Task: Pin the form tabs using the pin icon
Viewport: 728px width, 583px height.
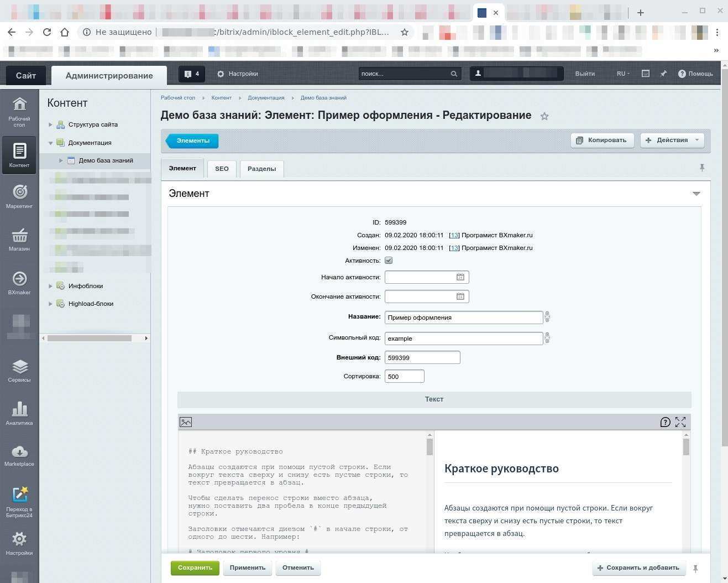Action: (x=702, y=167)
